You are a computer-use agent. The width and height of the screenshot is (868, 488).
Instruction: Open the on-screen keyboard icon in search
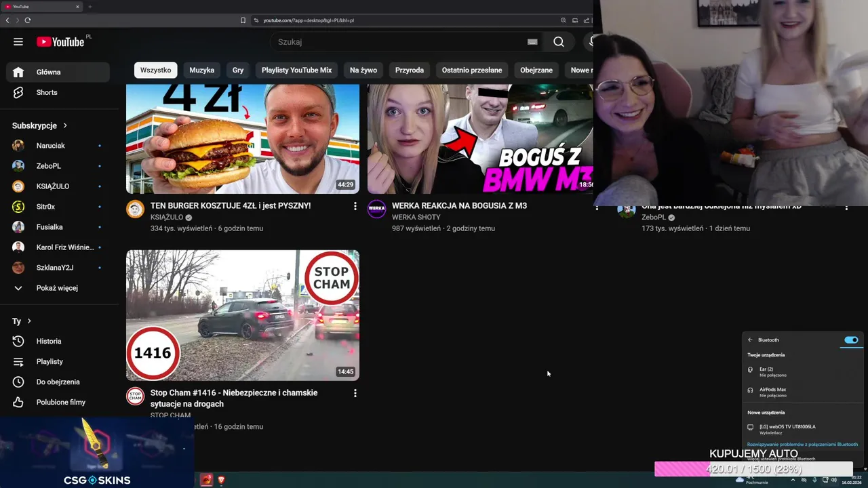532,42
